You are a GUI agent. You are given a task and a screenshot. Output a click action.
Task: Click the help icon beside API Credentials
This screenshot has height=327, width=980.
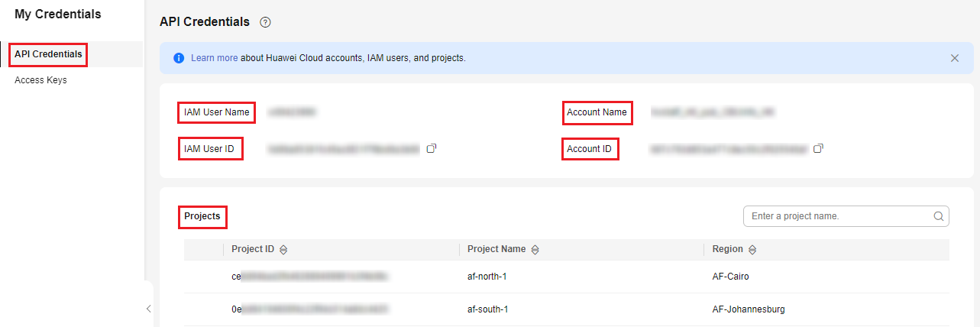(265, 22)
